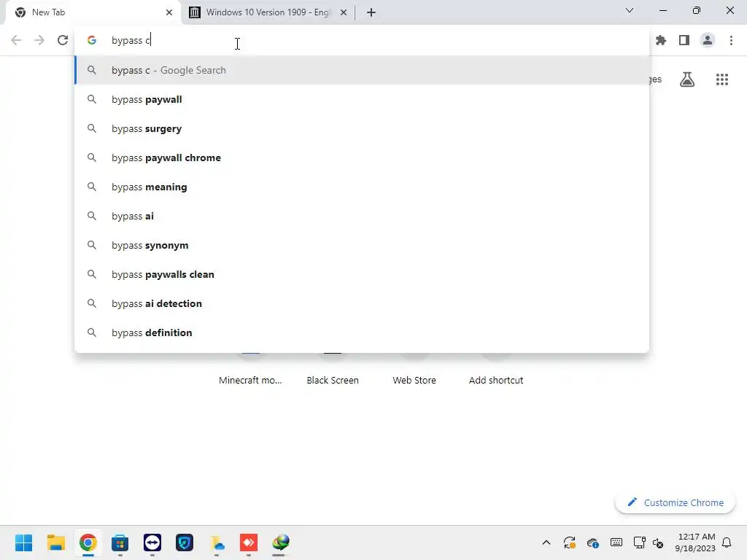Screen dimensions: 747x560
Task: Click the Customize Chrome button
Action: click(x=675, y=502)
